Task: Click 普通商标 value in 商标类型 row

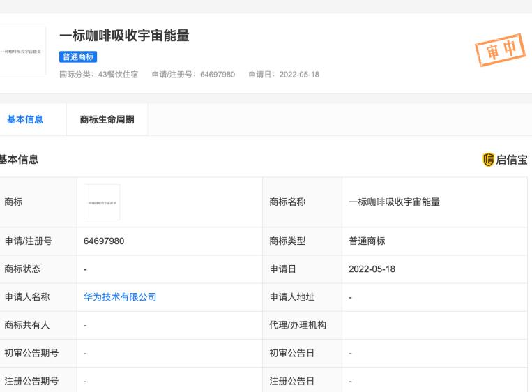Action: [x=367, y=241]
